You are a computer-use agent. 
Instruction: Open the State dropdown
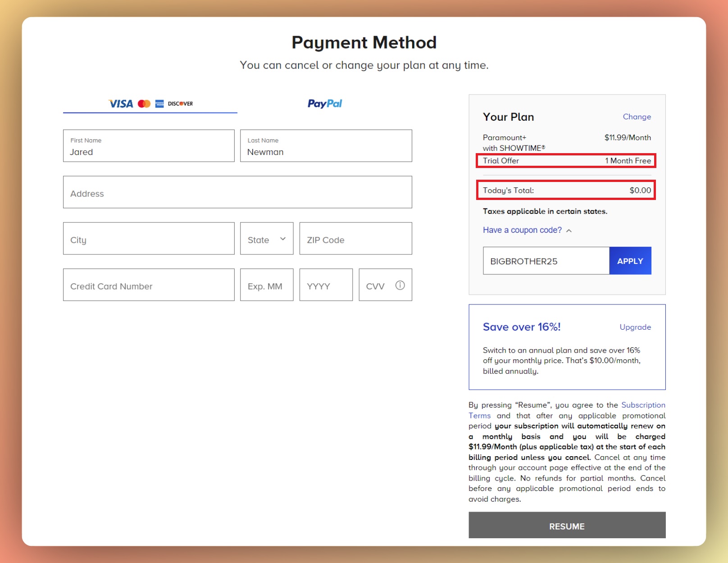coord(266,239)
